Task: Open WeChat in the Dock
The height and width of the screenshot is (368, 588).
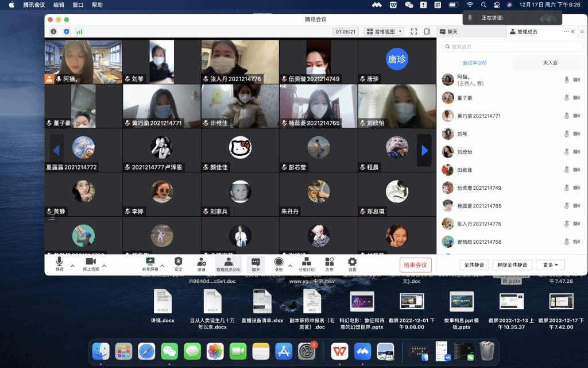Action: pos(169,352)
